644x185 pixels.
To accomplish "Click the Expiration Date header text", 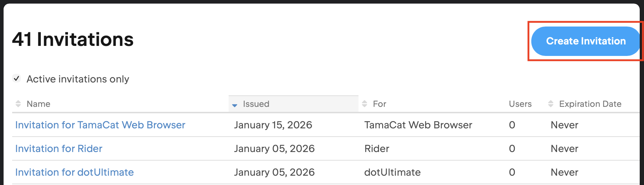I will [x=590, y=104].
